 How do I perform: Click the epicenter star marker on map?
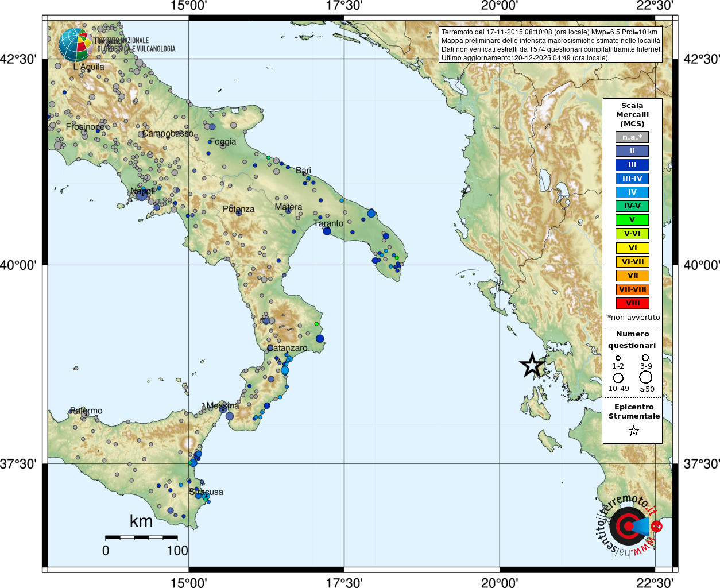coord(532,365)
